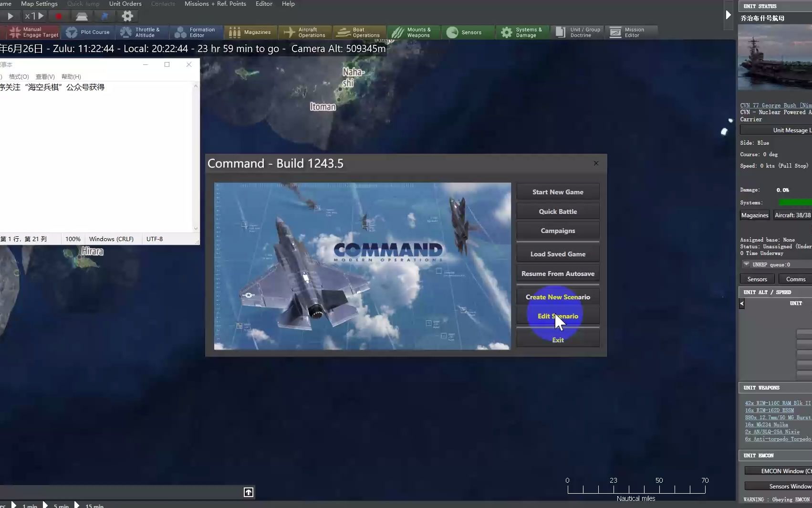
Task: Open the EMCON Window button
Action: pyautogui.click(x=779, y=471)
